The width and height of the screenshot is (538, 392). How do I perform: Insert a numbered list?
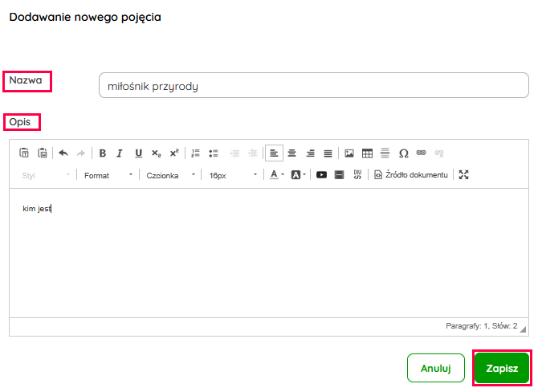[195, 153]
